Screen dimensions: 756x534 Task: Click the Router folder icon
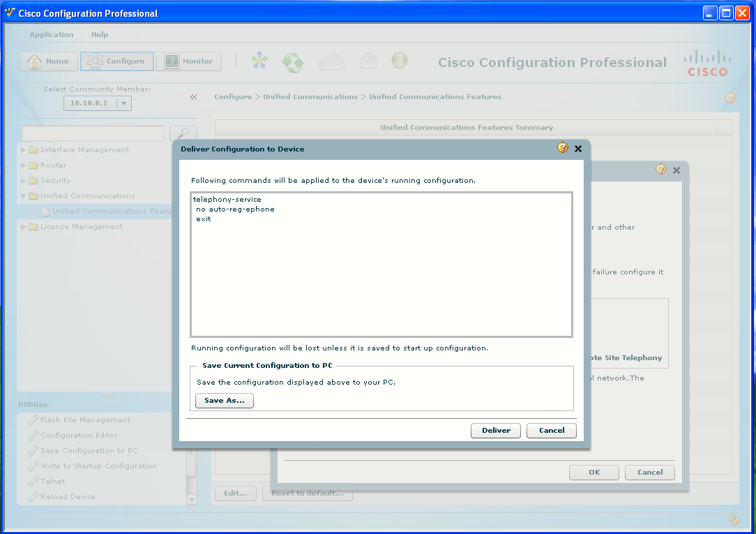[x=33, y=165]
